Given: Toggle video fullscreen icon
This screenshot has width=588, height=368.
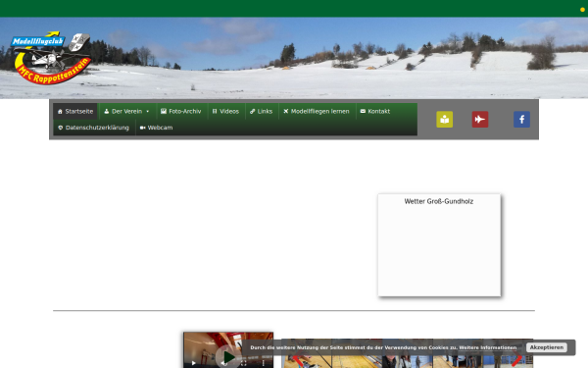Looking at the screenshot, I should coord(244,363).
